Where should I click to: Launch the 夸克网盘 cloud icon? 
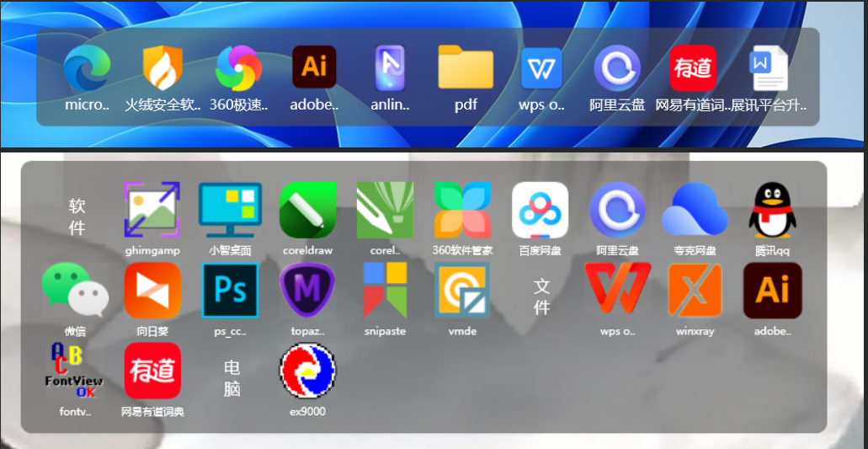(695, 210)
